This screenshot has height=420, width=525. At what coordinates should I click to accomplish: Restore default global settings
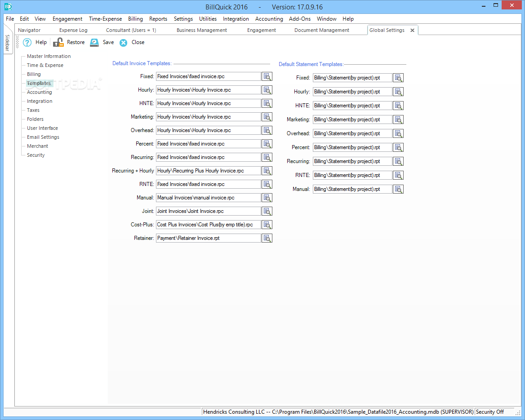click(69, 42)
